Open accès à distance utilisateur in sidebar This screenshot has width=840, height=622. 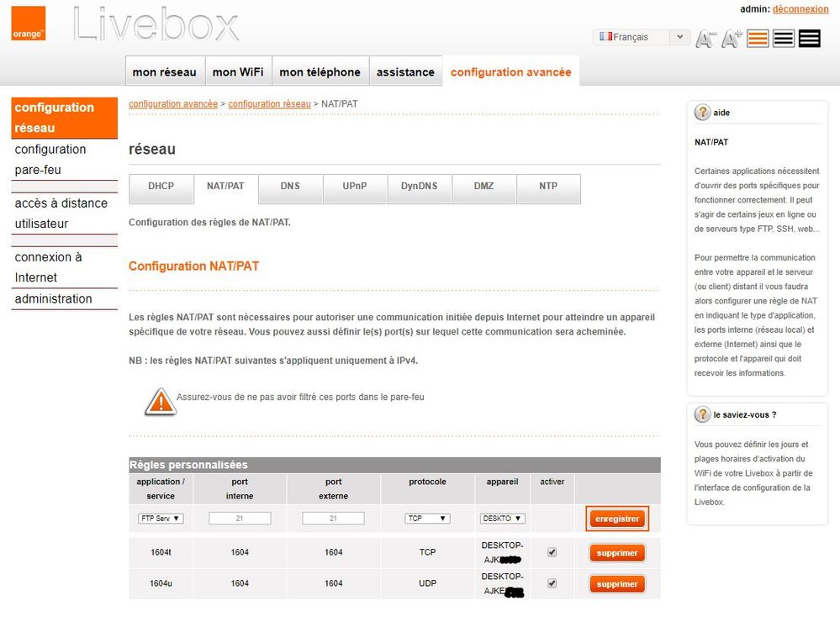click(64, 213)
